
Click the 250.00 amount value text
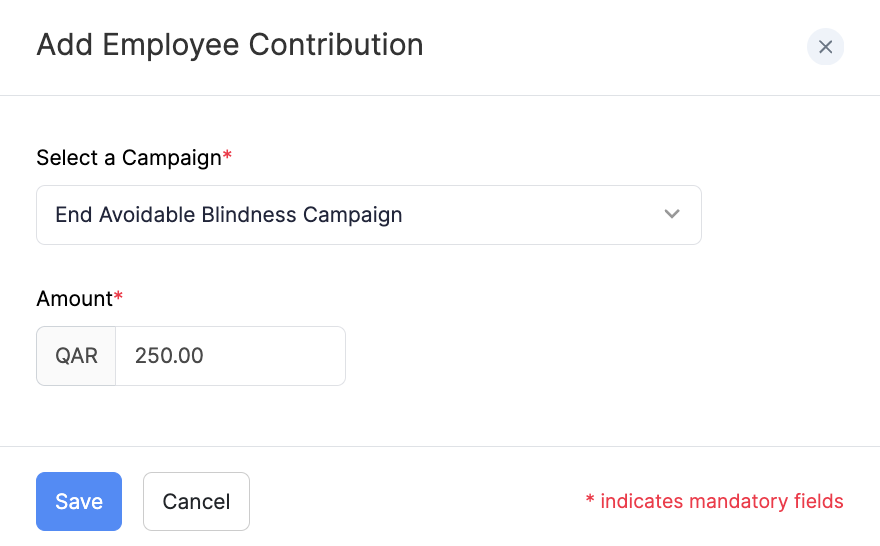coord(169,356)
